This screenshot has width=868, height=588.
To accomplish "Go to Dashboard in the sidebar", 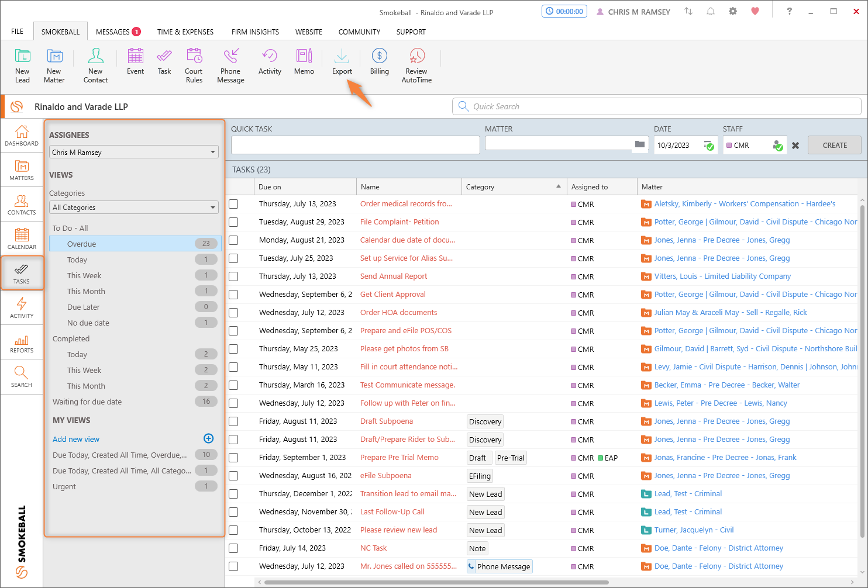I will point(22,136).
